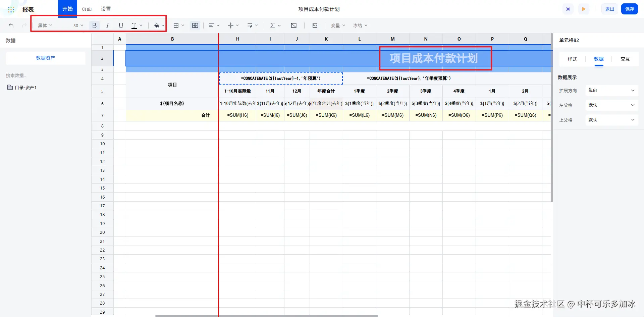The image size is (644, 317).
Task: Open the 交互 tab in the cell panel
Action: (x=625, y=59)
